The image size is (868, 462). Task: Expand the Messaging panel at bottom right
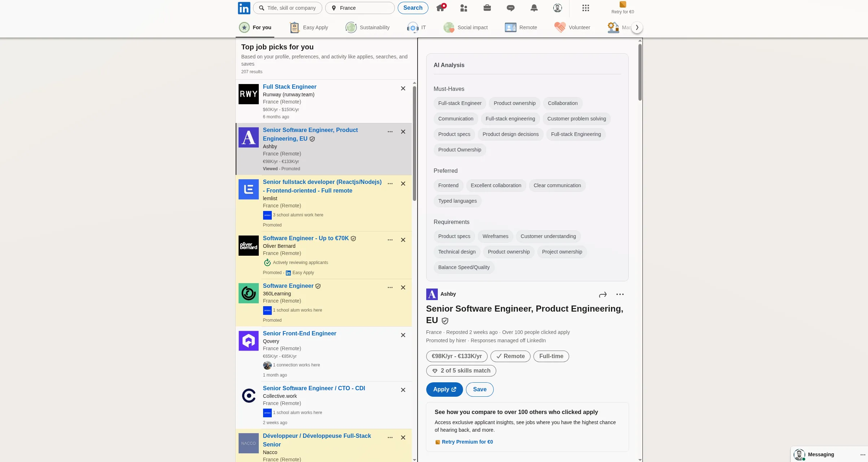click(821, 454)
